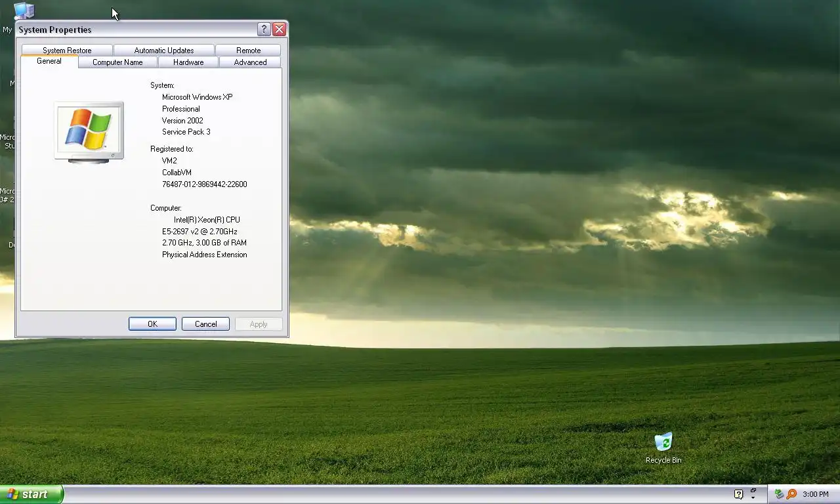Click the registered name 'VM2'
Viewport: 840px width, 504px height.
[x=169, y=161]
